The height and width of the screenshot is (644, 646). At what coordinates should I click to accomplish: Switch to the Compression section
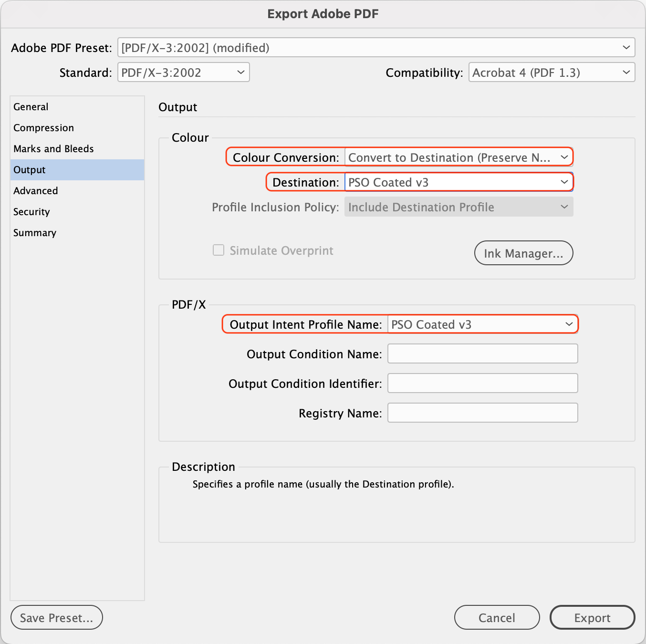(x=43, y=128)
